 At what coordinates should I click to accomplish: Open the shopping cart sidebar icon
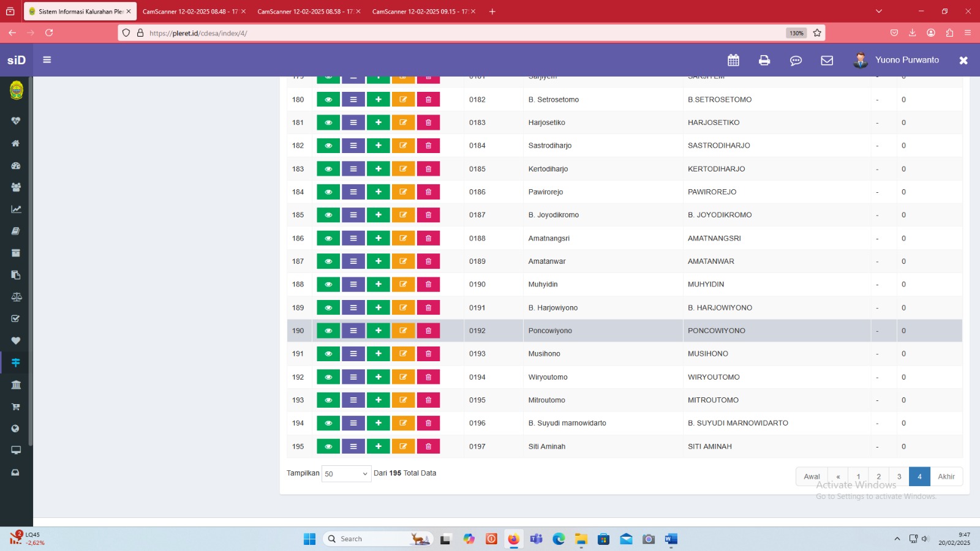(x=16, y=407)
